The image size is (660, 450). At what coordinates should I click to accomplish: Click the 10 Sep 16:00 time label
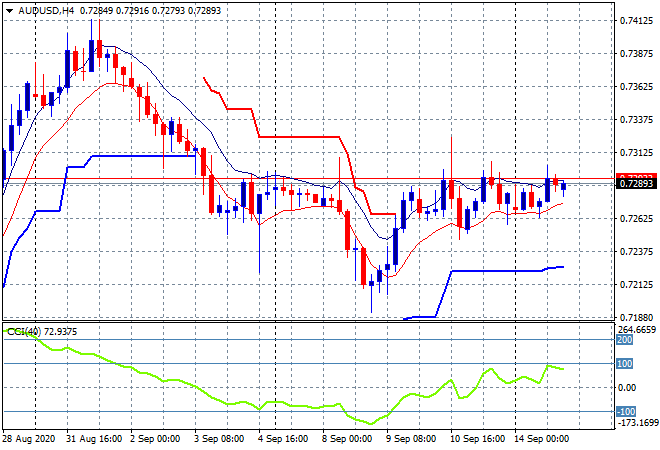pos(477,439)
